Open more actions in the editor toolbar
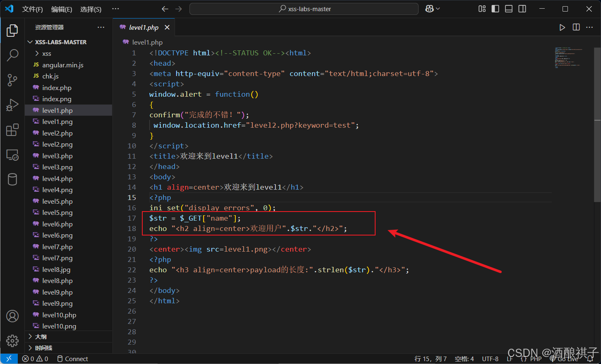 coord(590,27)
